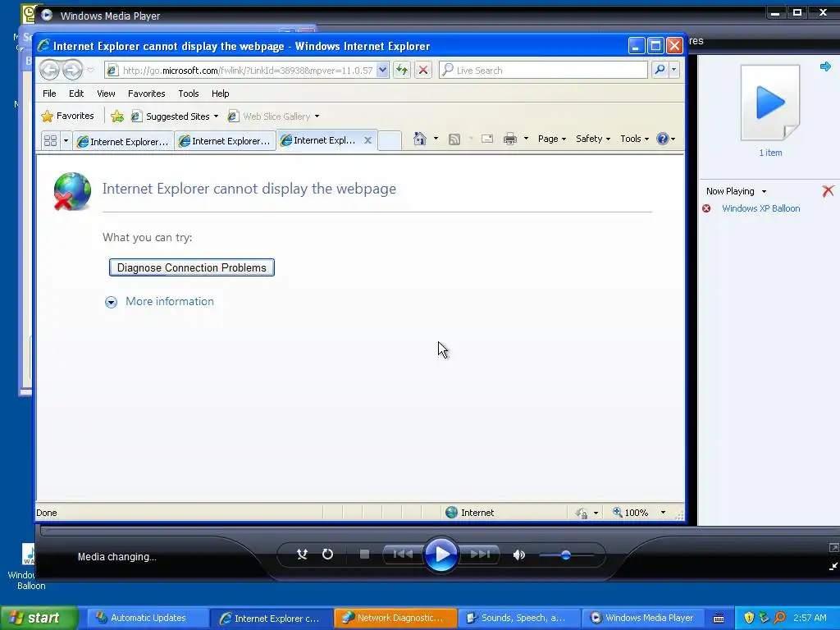
Task: Click the RSS feeds icon
Action: (454, 139)
